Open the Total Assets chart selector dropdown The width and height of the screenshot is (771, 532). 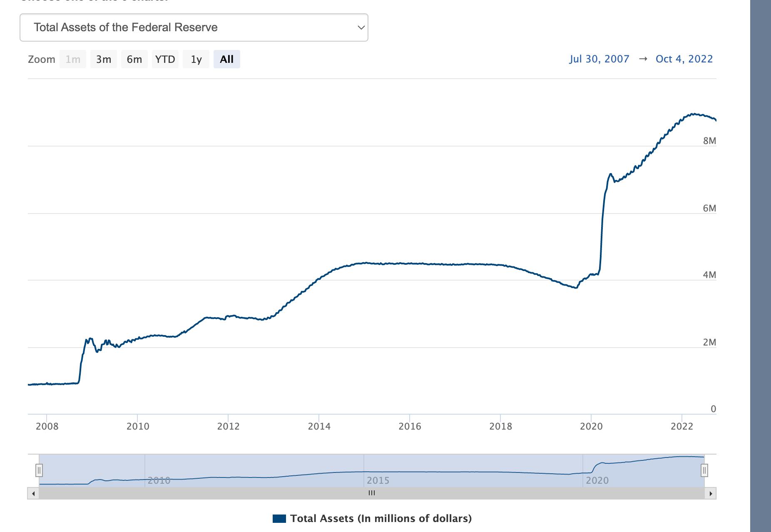pos(194,27)
